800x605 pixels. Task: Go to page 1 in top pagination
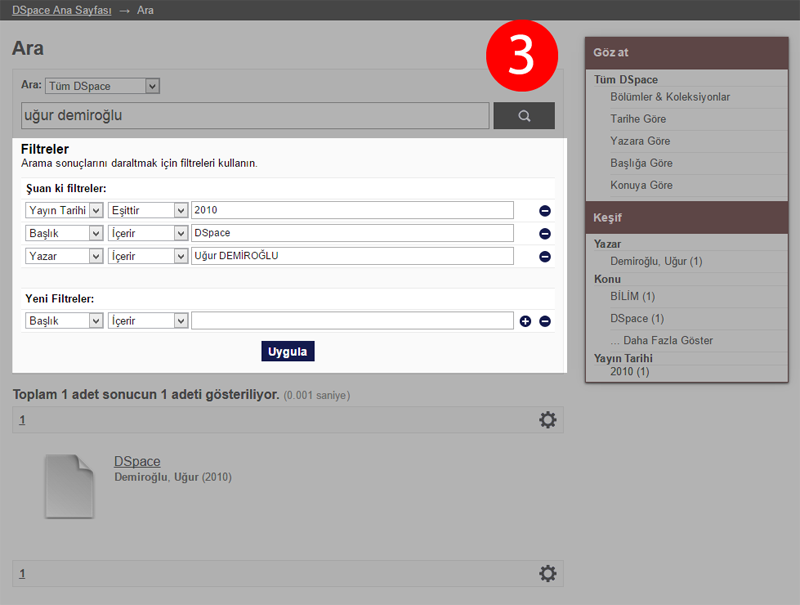tap(22, 420)
